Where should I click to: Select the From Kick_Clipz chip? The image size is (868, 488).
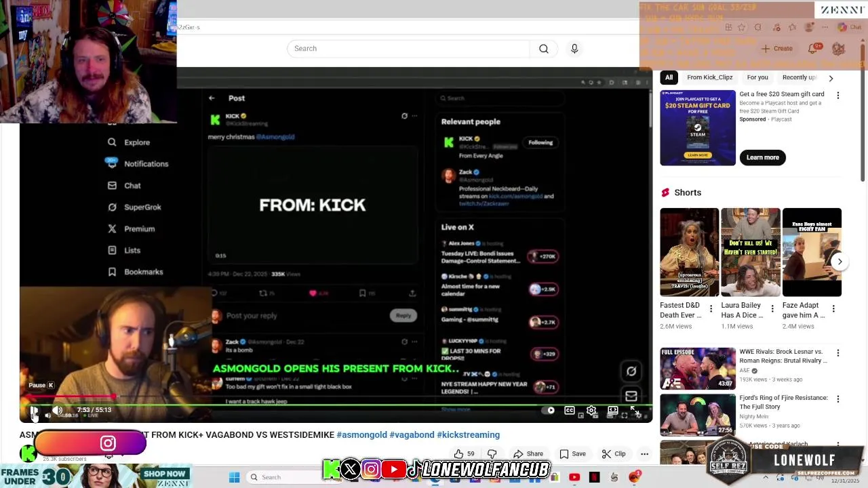coord(709,77)
